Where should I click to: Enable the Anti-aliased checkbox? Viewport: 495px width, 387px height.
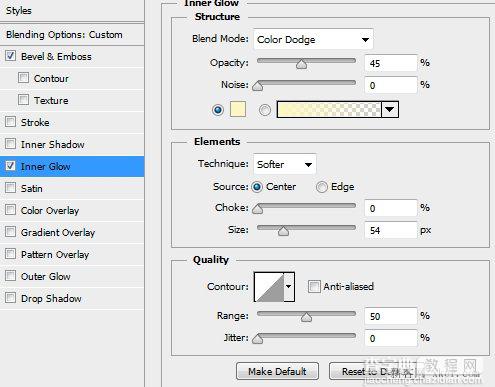coord(314,286)
